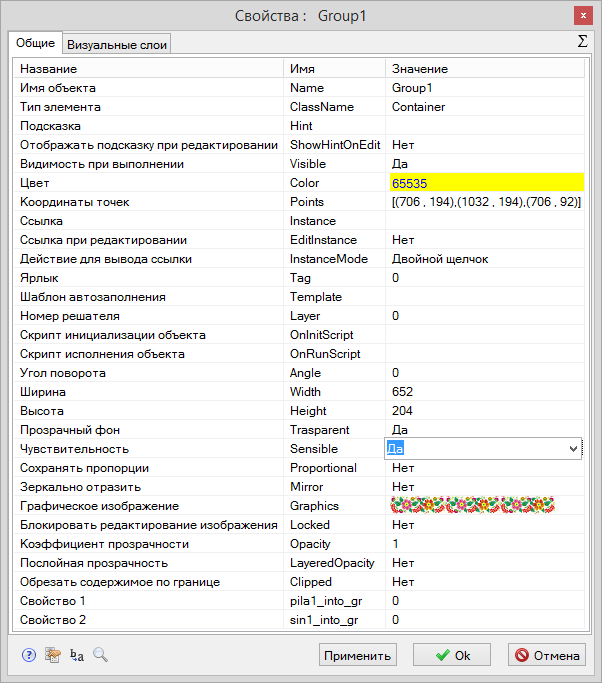Viewport: 602px width, 683px height.
Task: Toggle the Visible value Да
Action: [x=485, y=164]
